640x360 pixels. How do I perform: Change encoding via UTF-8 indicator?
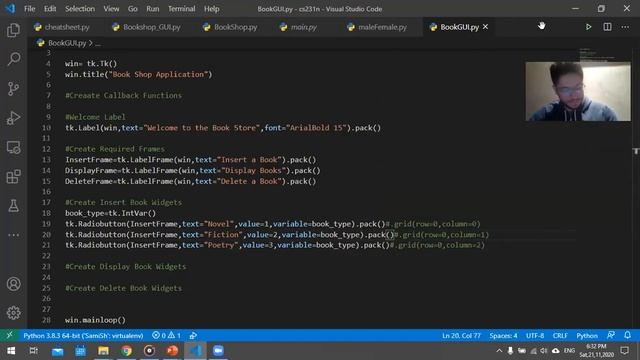point(535,335)
